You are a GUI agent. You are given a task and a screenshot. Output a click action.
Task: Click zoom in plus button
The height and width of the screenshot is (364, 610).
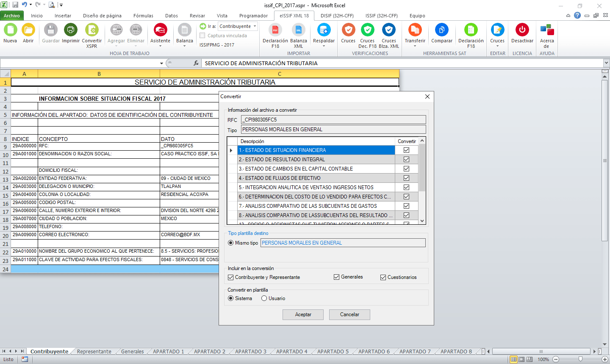[x=605, y=359]
